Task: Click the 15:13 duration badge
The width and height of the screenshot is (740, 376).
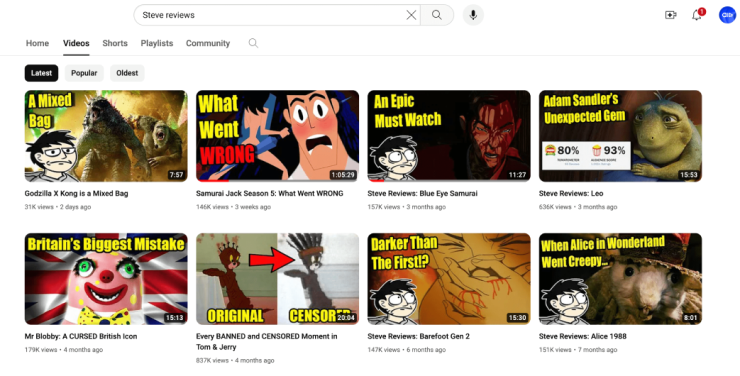Action: 174,318
